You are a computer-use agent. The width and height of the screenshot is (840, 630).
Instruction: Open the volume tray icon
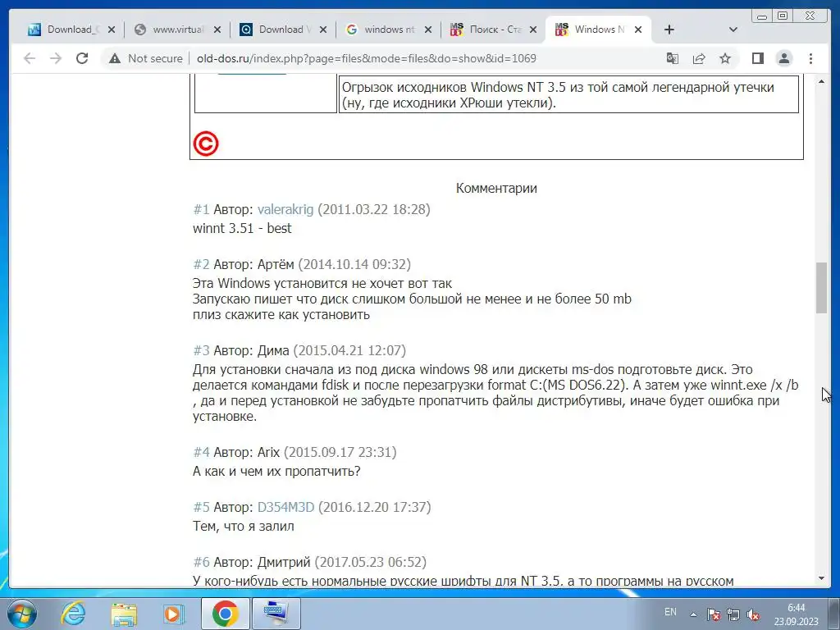(753, 614)
